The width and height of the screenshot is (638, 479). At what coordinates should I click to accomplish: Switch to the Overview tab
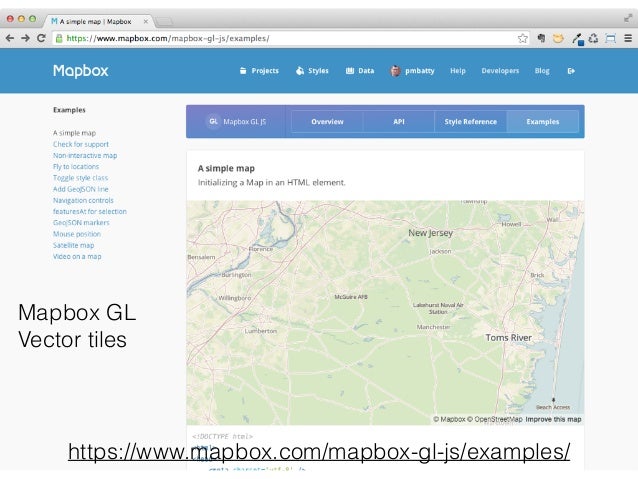coord(327,122)
